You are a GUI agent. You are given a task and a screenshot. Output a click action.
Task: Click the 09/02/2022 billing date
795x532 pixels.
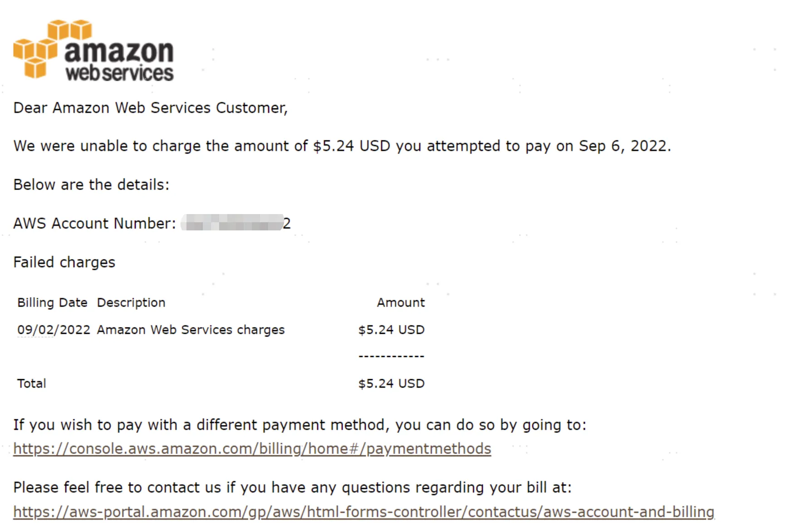click(x=54, y=330)
